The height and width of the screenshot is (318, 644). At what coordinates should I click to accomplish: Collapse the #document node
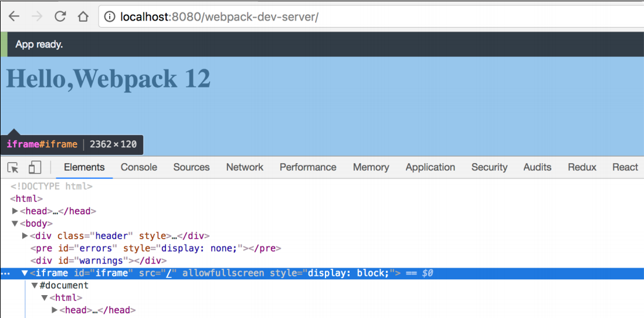coord(35,286)
